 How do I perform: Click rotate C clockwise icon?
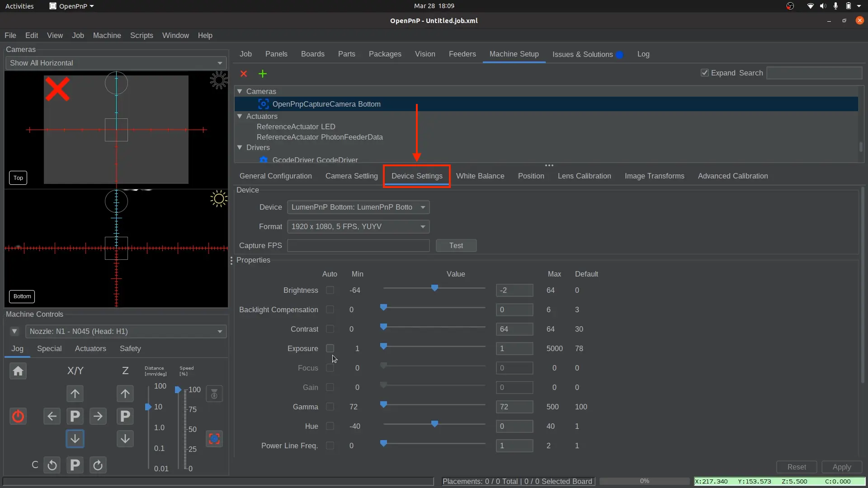click(x=98, y=465)
